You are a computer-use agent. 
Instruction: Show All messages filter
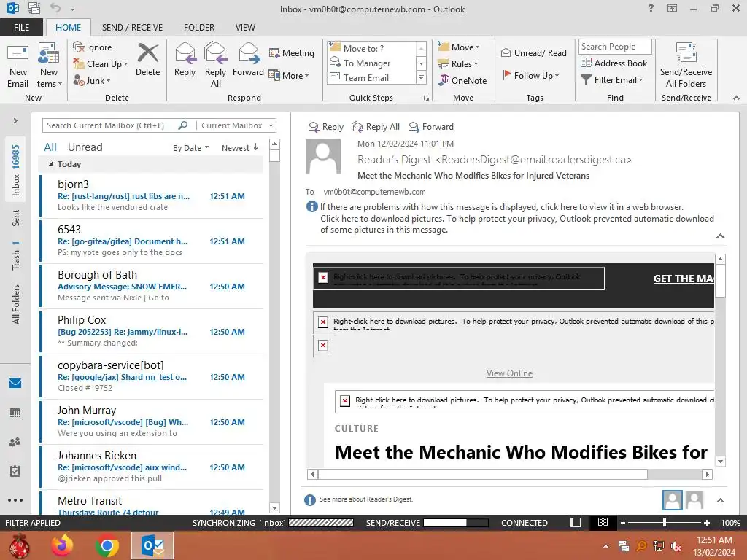pos(50,147)
